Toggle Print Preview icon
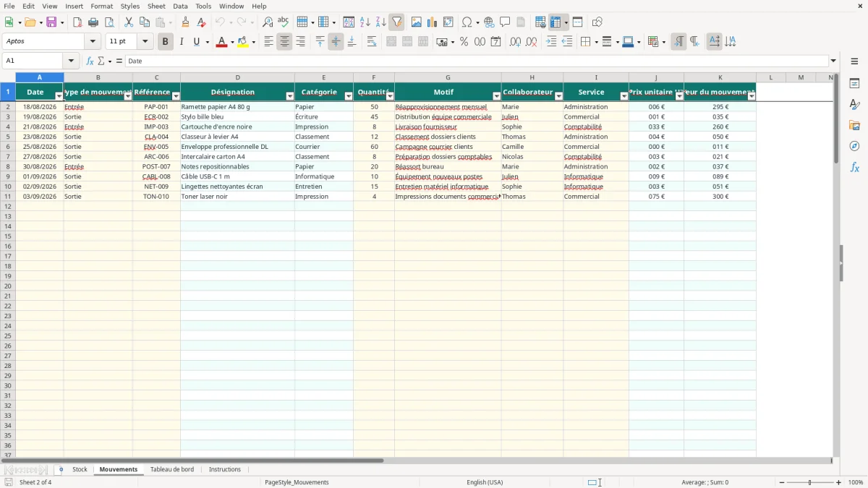This screenshot has width=868, height=488. click(109, 22)
